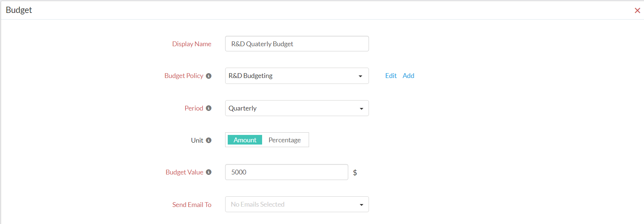The image size is (644, 224).
Task: Click the info icon beside Budget Policy
Action: point(209,75)
